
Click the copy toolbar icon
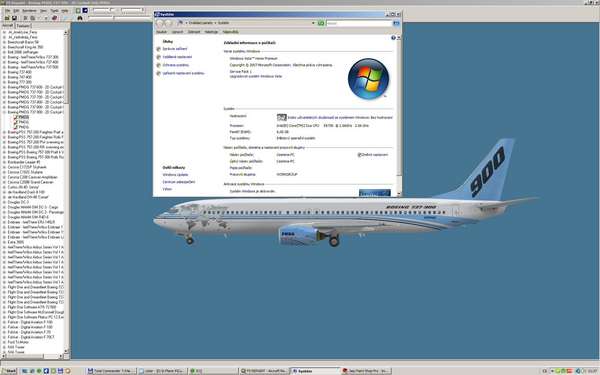tap(33, 18)
